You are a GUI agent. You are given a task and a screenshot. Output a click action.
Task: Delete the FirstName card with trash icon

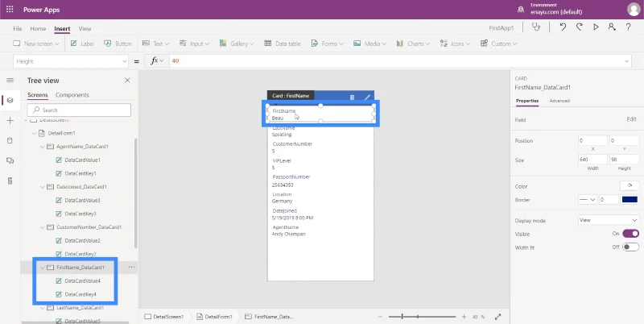click(352, 97)
